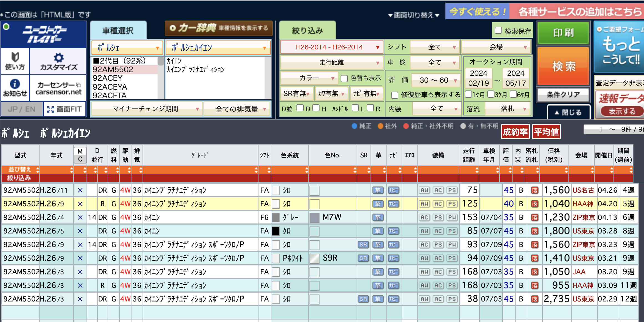This screenshot has width=644, height=322.
Task: Open the カラー color dropdown
Action: click(x=309, y=78)
